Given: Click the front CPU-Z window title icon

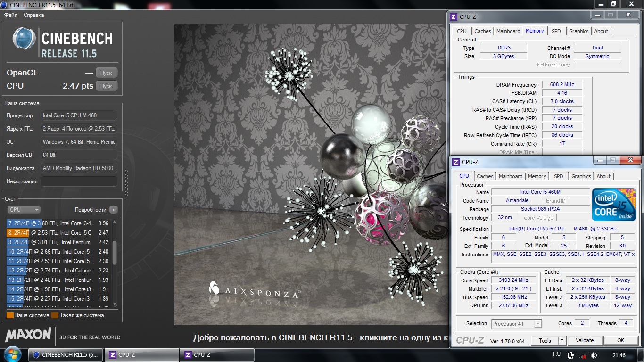Looking at the screenshot, I should pyautogui.click(x=456, y=162).
